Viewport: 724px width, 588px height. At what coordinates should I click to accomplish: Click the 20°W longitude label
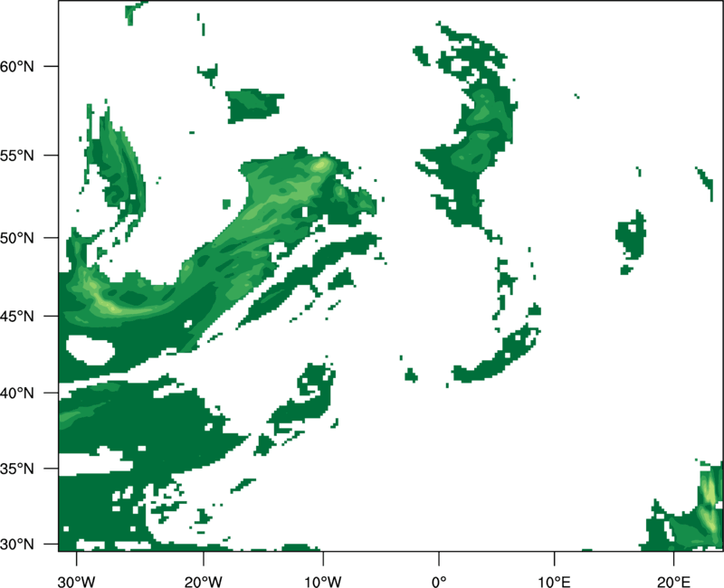point(204,582)
